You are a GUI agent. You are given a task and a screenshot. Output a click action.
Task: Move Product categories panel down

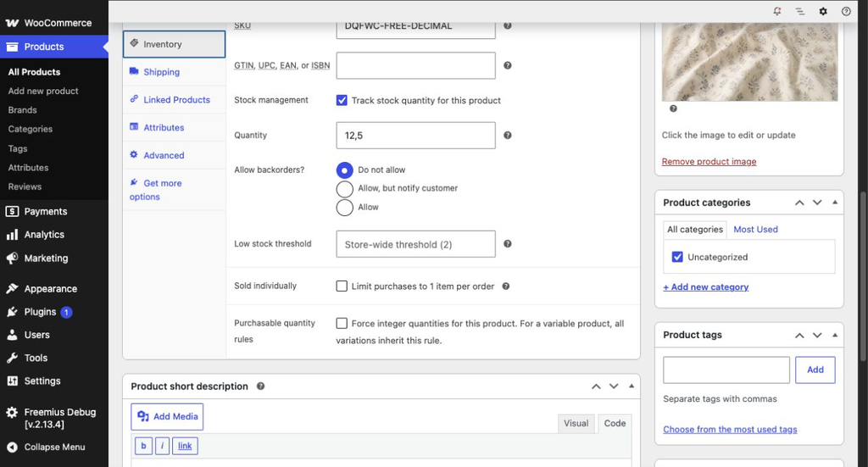point(817,203)
